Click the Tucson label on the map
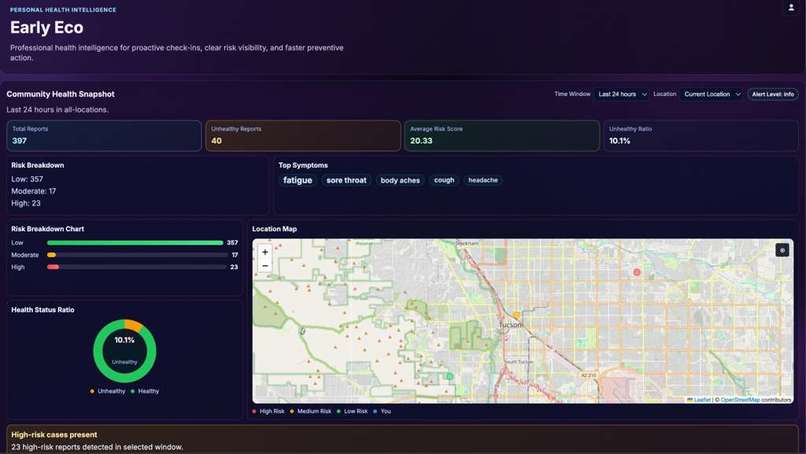The height and width of the screenshot is (454, 806). (510, 325)
